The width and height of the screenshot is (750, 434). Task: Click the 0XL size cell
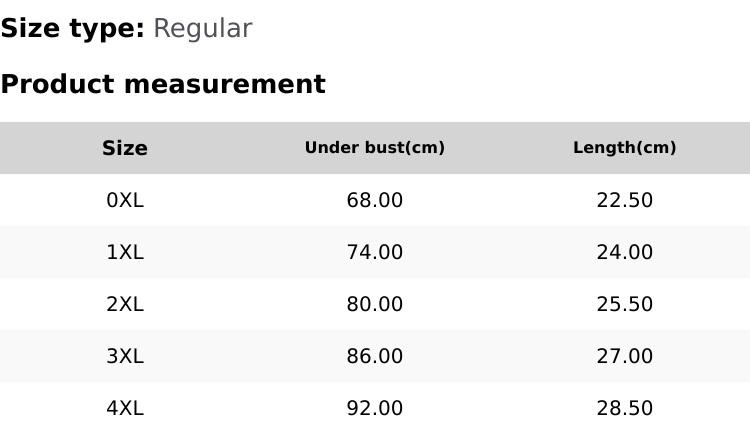(x=125, y=200)
